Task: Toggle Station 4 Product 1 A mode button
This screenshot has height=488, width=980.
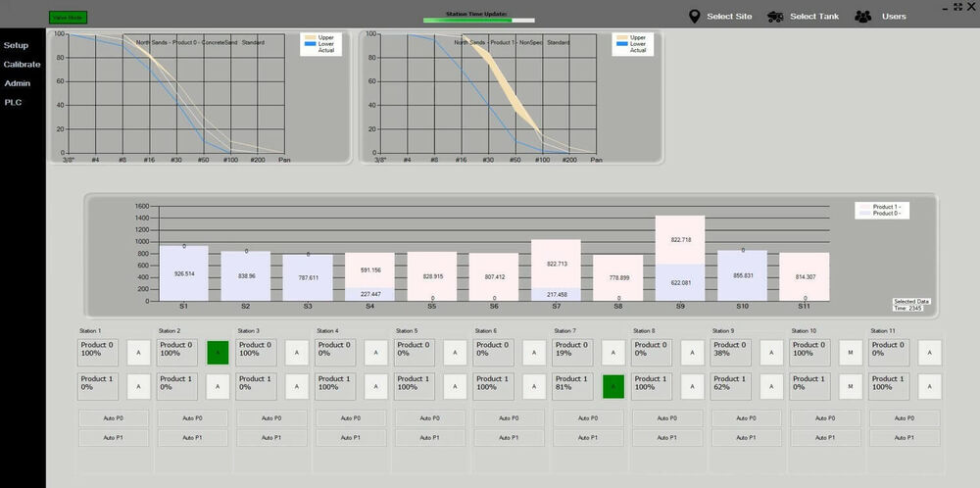Action: (375, 387)
